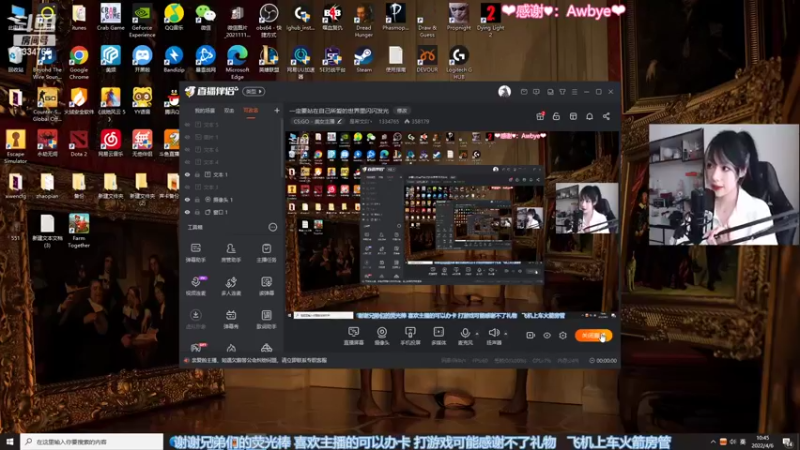
Task: Open the 房管助手 tool
Action: 231,253
